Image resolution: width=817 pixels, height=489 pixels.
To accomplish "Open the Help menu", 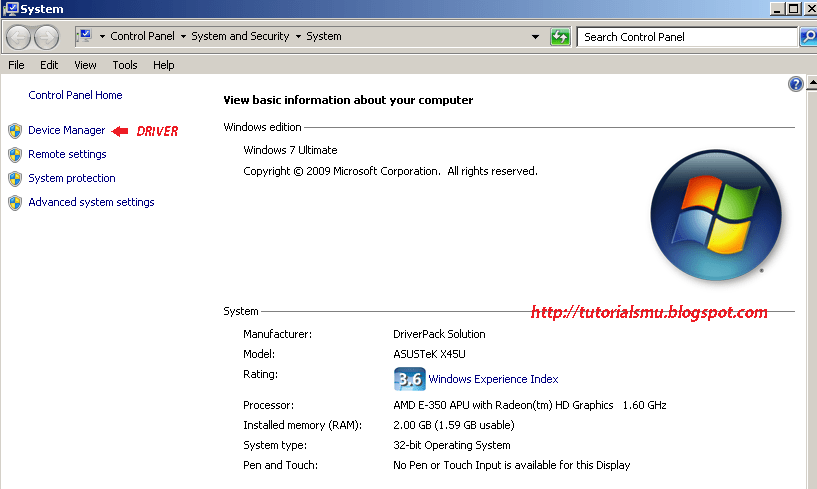I will pos(164,65).
